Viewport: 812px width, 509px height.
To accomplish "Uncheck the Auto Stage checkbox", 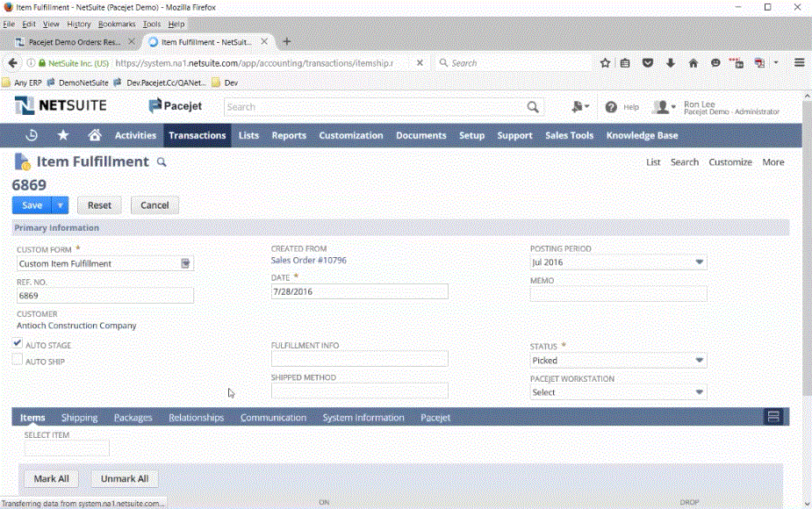I will [x=17, y=343].
